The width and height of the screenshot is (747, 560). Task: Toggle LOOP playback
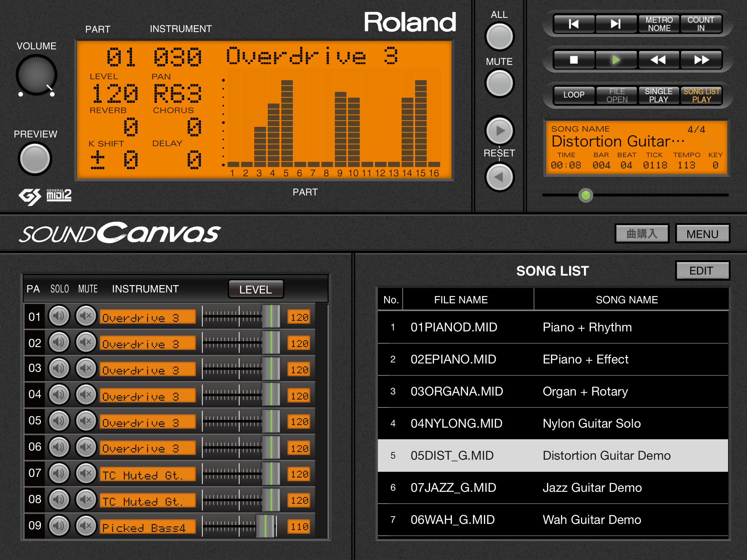574,95
